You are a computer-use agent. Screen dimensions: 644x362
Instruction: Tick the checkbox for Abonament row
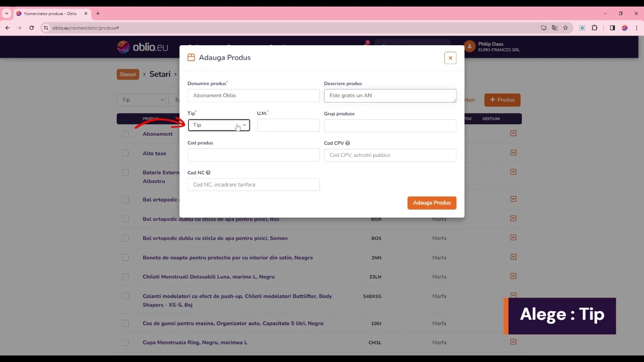pos(125,134)
